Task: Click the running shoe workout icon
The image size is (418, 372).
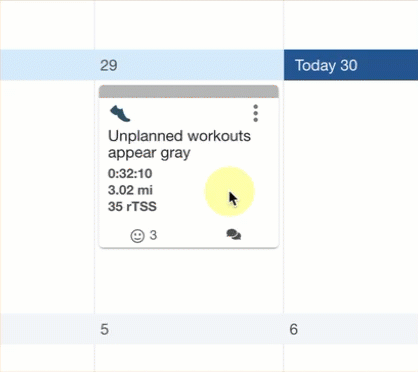Action: coord(120,113)
